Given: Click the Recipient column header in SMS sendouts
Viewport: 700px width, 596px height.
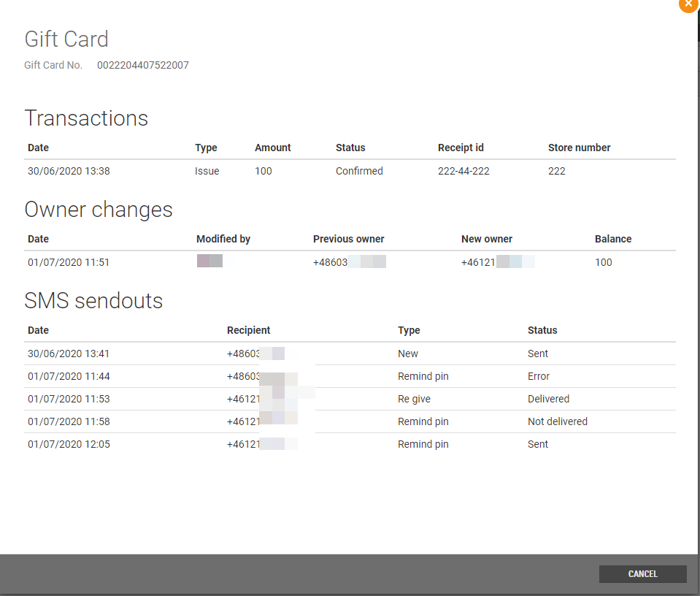Looking at the screenshot, I should pyautogui.click(x=248, y=330).
